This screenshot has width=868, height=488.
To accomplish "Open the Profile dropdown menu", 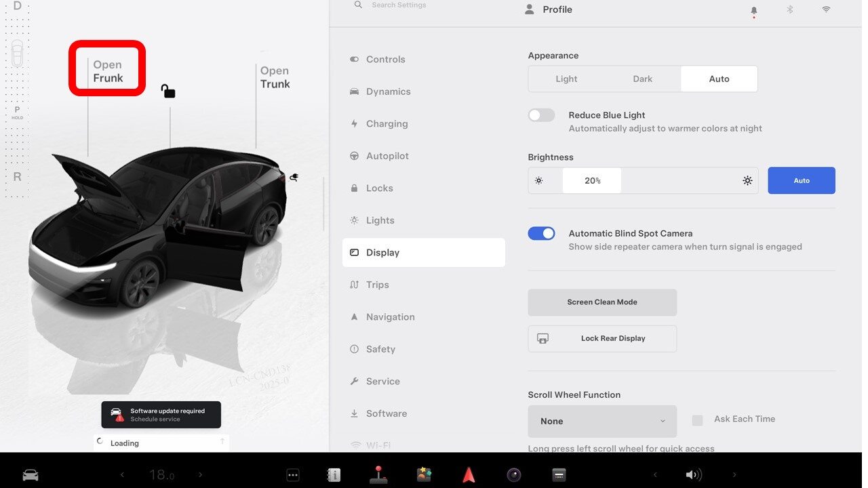I will click(549, 9).
